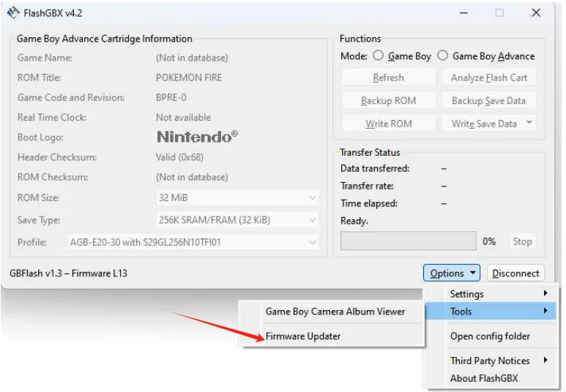Stop the current transfer
This screenshot has width=566, height=392.
[x=522, y=241]
